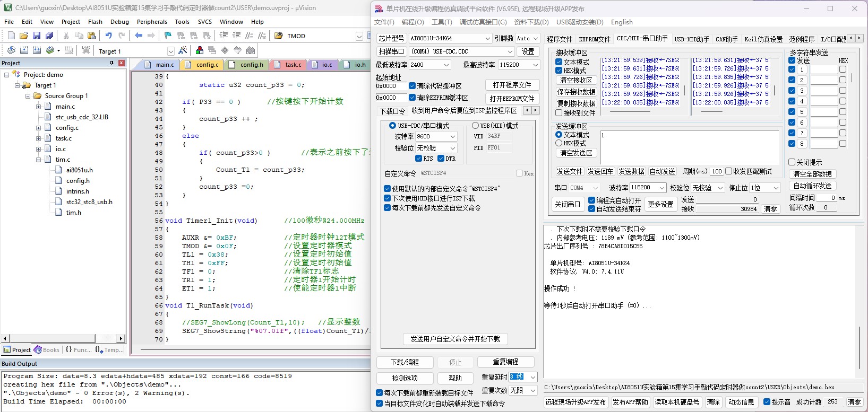Click the Save file icon in Keil toolbar
This screenshot has height=412, width=868.
click(x=37, y=36)
